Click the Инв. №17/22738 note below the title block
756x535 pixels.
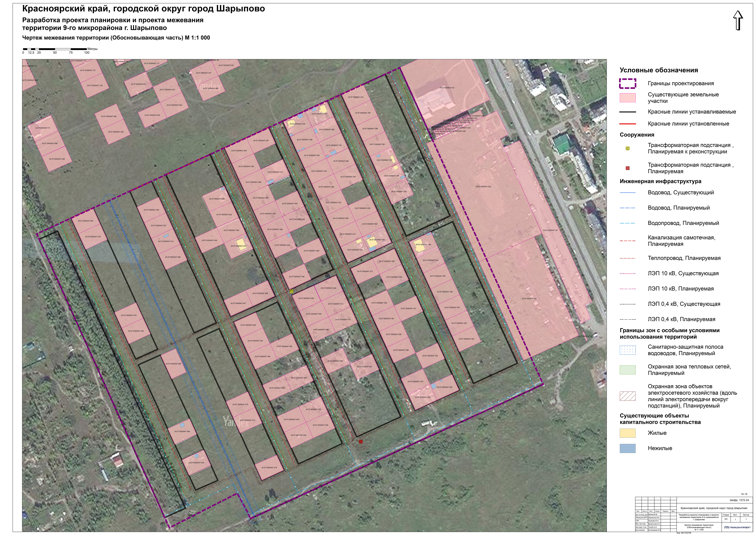684,533
